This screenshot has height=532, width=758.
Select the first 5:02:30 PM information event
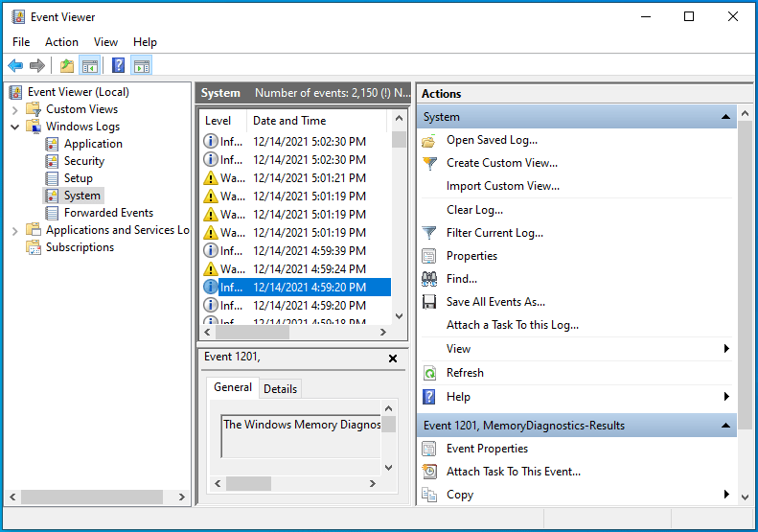point(296,142)
